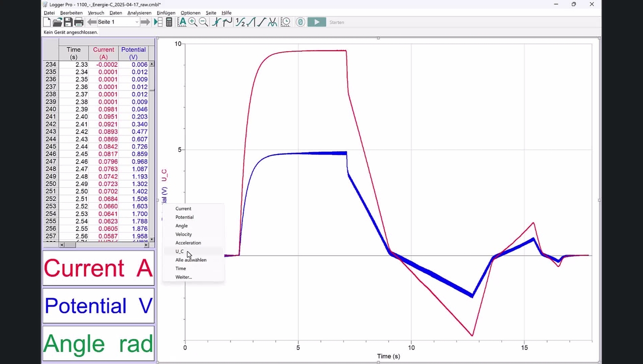Select row number 234 in the table
Screen dimensions: 643x364
coord(51,64)
